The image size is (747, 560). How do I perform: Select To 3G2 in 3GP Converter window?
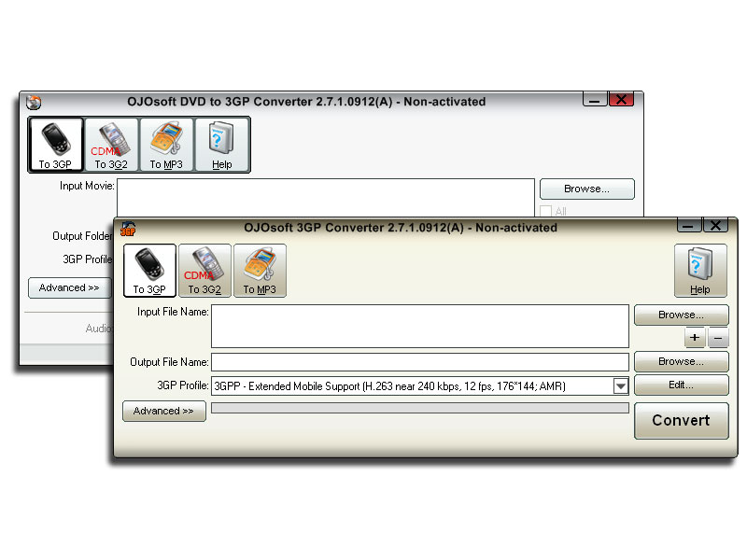204,270
